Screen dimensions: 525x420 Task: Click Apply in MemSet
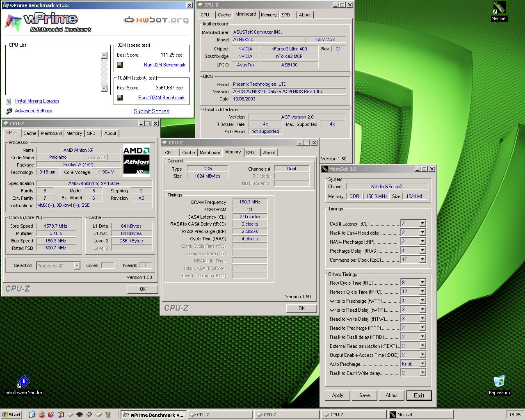coord(338,395)
